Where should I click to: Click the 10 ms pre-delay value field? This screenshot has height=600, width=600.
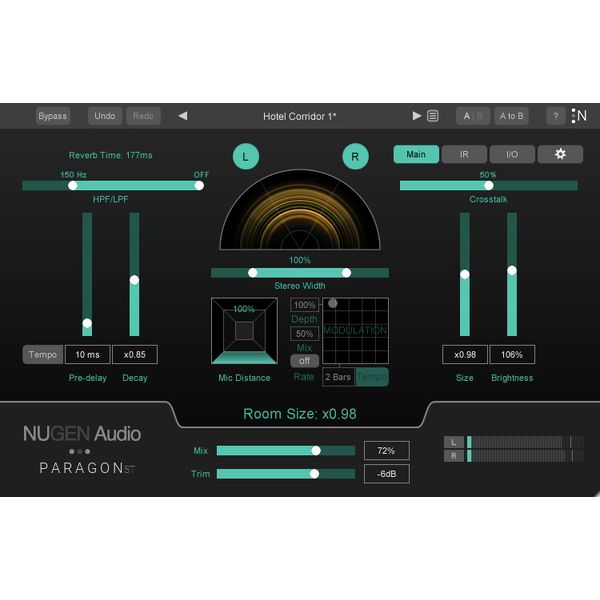tap(88, 355)
